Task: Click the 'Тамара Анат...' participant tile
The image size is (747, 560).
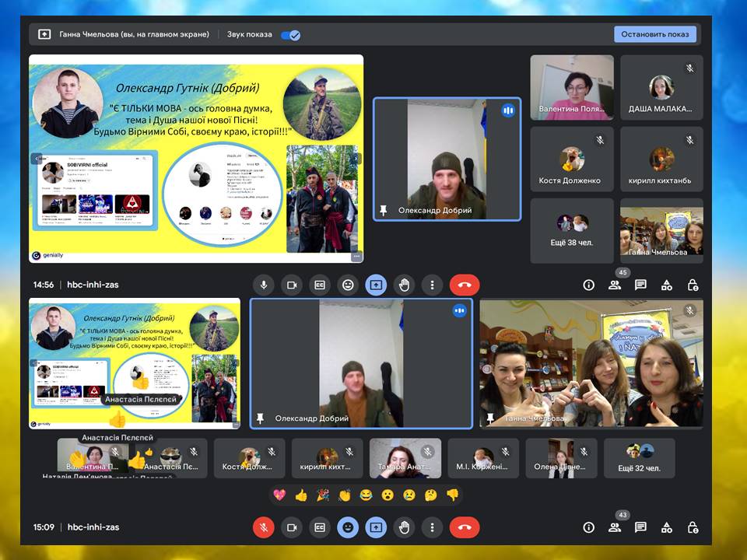Action: (405, 458)
